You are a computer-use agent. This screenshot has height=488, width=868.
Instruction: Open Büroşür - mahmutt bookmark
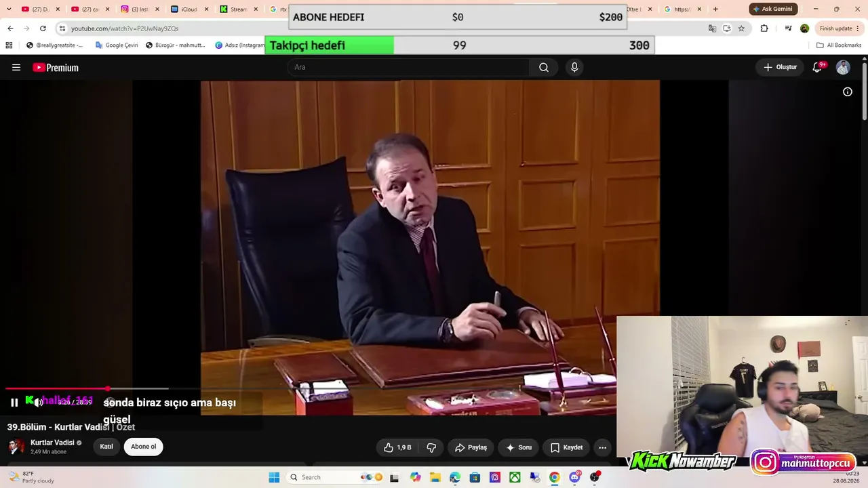click(175, 45)
